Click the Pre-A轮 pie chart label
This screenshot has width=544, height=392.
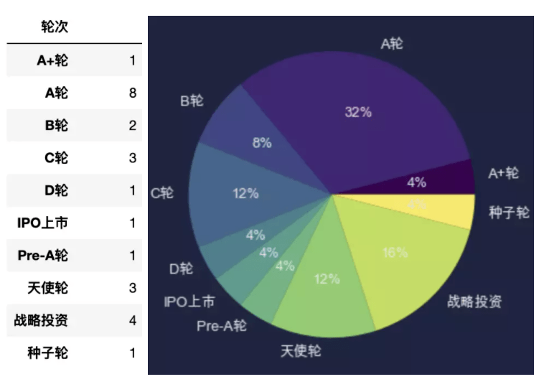(222, 325)
